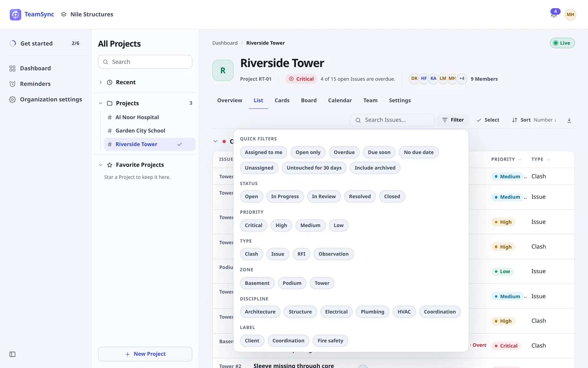Open Garden City School project
The image size is (588, 368).
(x=150, y=131)
